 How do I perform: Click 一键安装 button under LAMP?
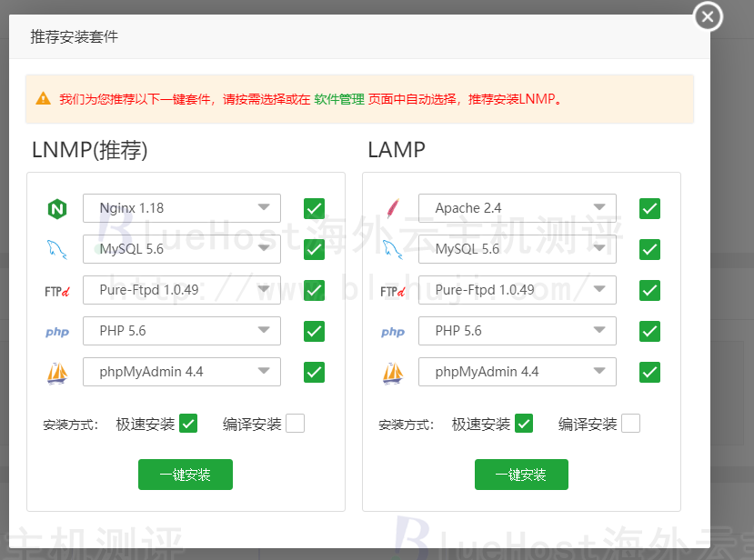(521, 475)
